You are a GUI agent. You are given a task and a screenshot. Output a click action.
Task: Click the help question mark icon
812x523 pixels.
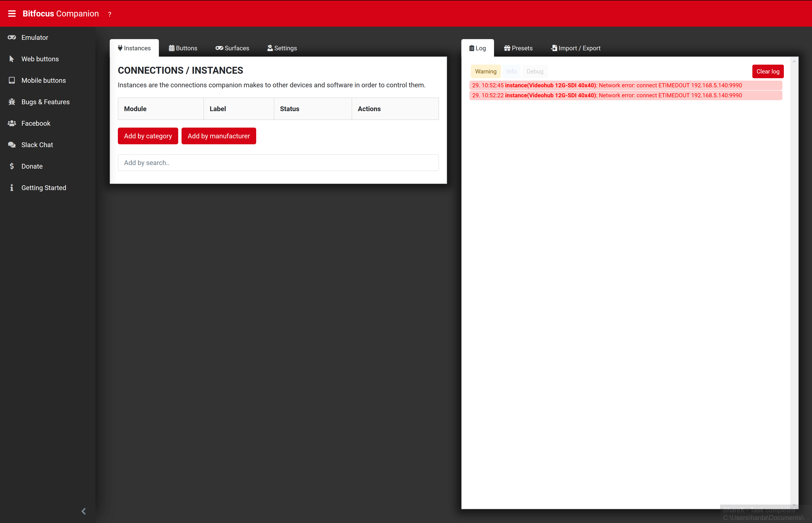click(x=110, y=14)
